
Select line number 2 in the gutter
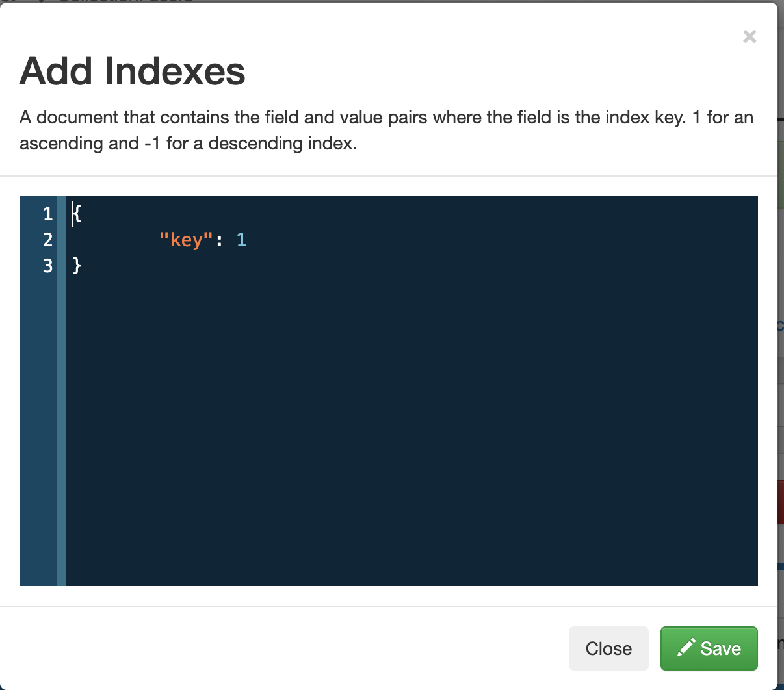tap(47, 240)
